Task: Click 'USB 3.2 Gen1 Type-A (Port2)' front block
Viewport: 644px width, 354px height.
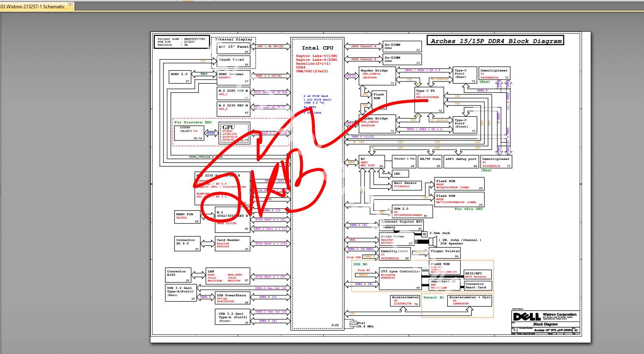Action: [233, 317]
